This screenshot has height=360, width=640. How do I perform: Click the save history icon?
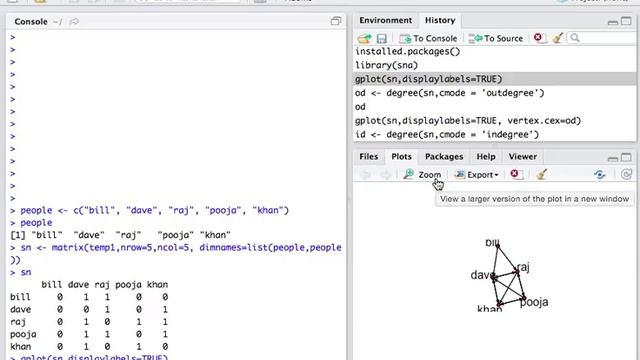coord(381,38)
